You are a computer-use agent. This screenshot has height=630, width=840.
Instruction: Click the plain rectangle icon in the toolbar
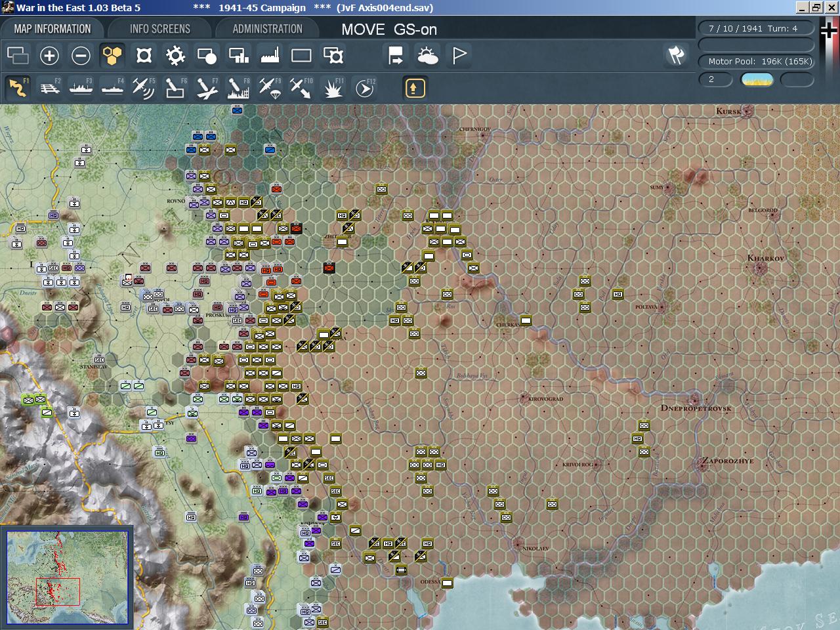301,56
